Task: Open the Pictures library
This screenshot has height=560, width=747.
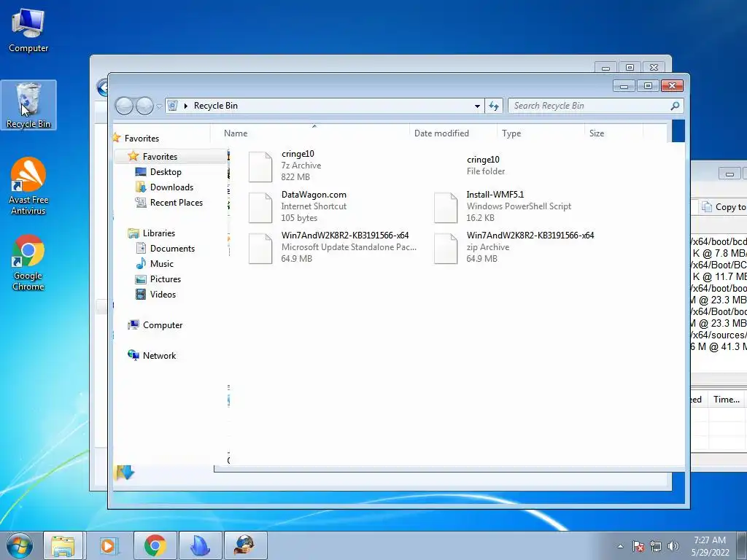Action: point(166,279)
